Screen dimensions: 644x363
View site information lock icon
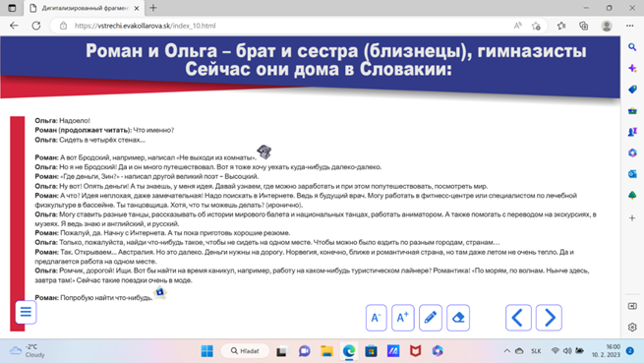point(63,26)
